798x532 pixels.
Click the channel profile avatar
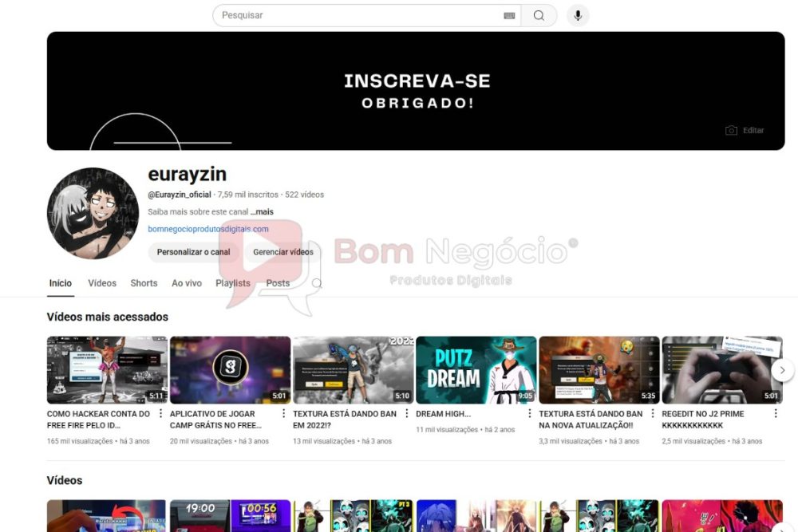pyautogui.click(x=93, y=214)
